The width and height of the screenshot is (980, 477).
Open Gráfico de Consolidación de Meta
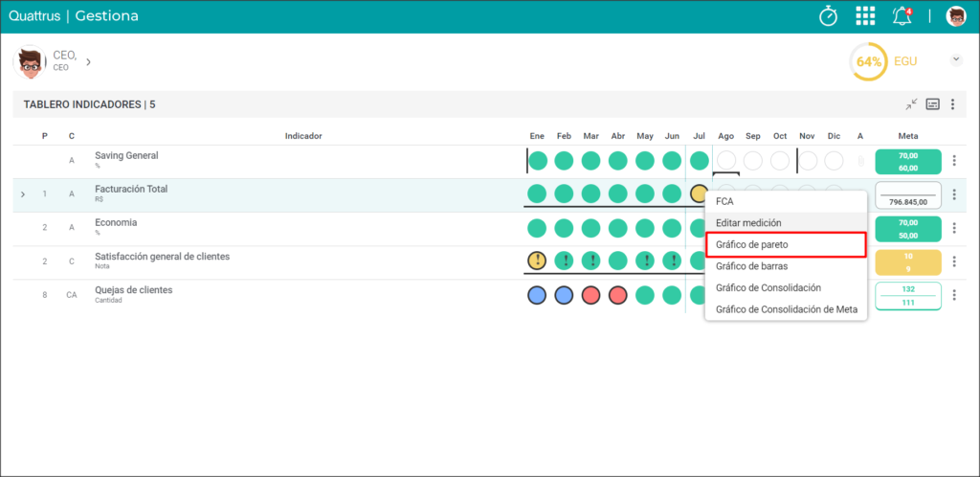click(x=787, y=308)
